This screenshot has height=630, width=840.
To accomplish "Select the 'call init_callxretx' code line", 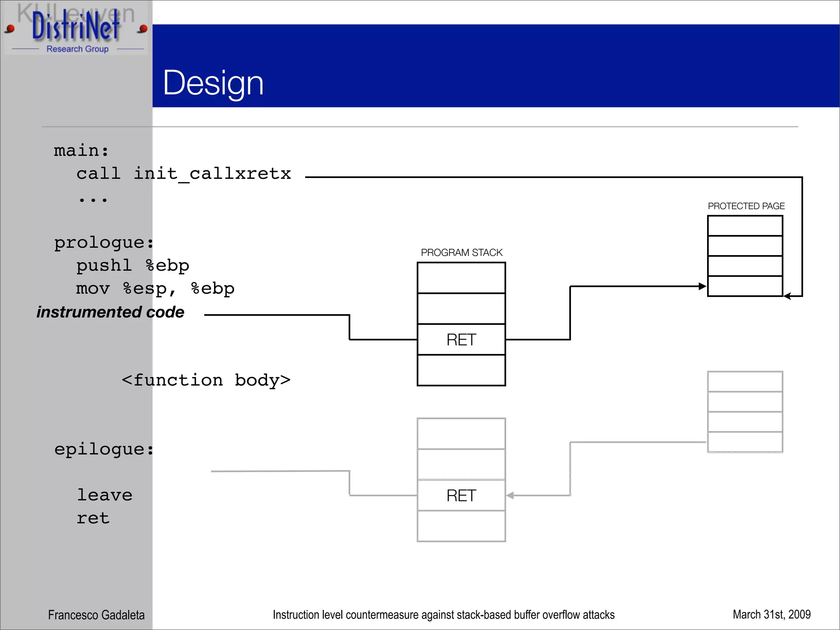I will (x=184, y=173).
